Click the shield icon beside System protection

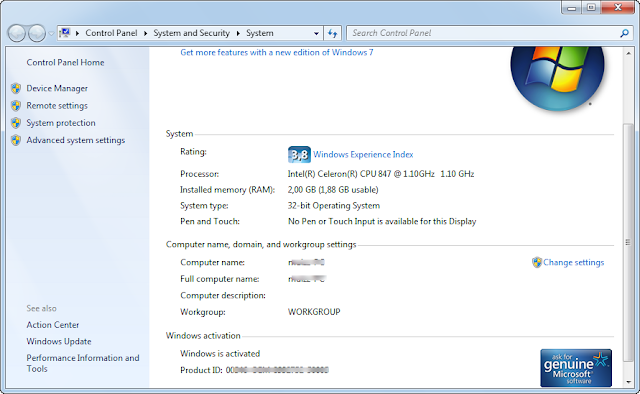[16, 123]
